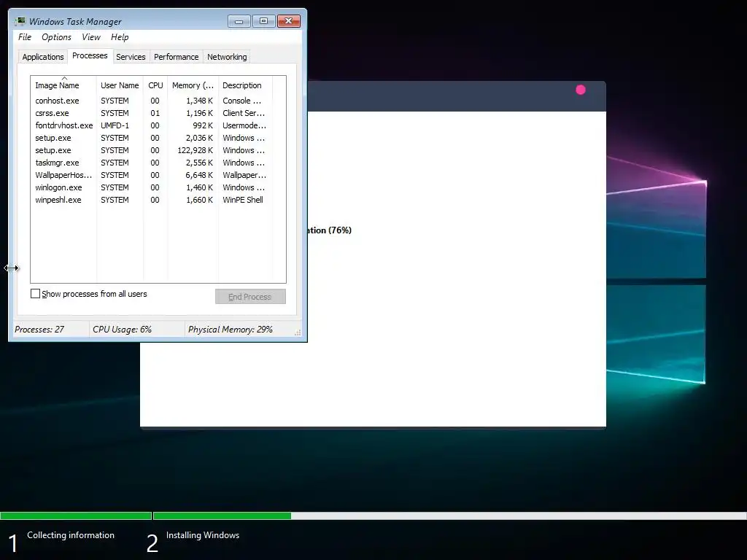This screenshot has width=747, height=560.
Task: Click the (76%) progress text in setup window
Action: [x=340, y=230]
